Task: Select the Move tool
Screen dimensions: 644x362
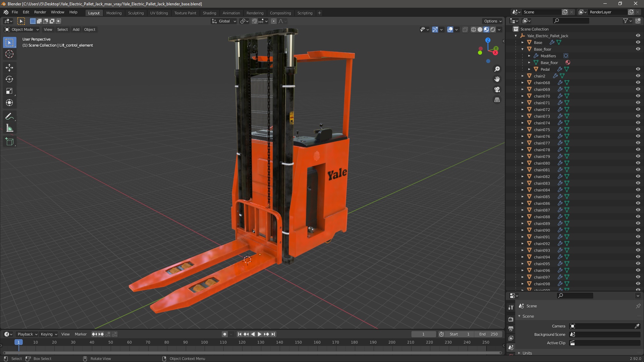Action: coord(9,68)
